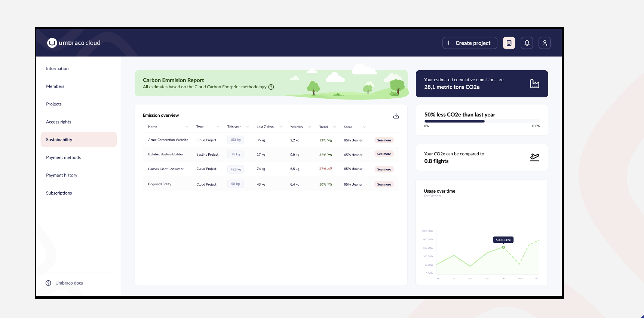Open the This year column dropdown

point(247,127)
